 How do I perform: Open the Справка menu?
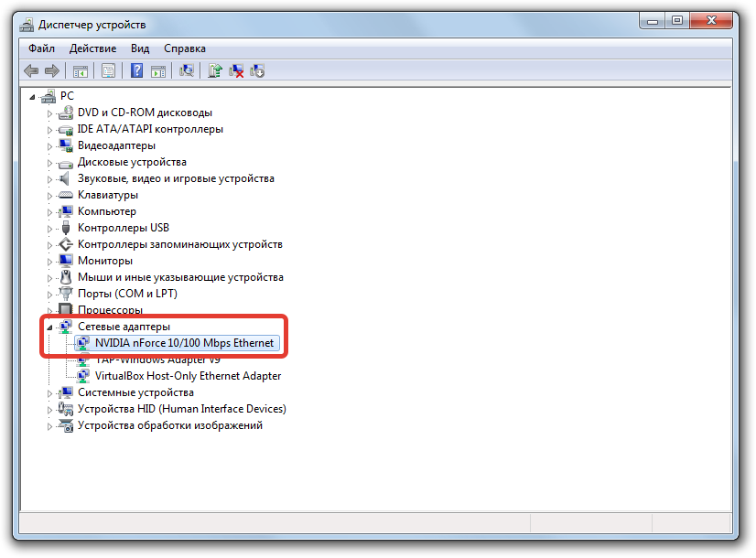185,48
